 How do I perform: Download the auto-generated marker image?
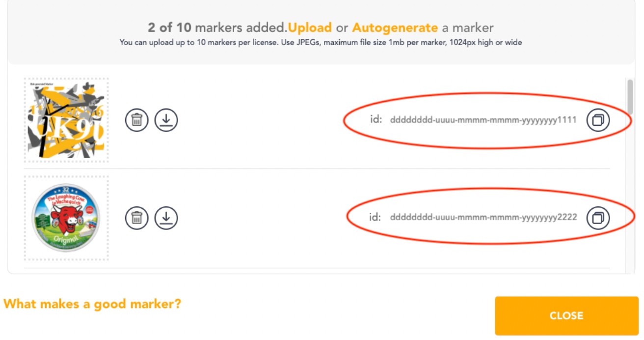tap(166, 120)
